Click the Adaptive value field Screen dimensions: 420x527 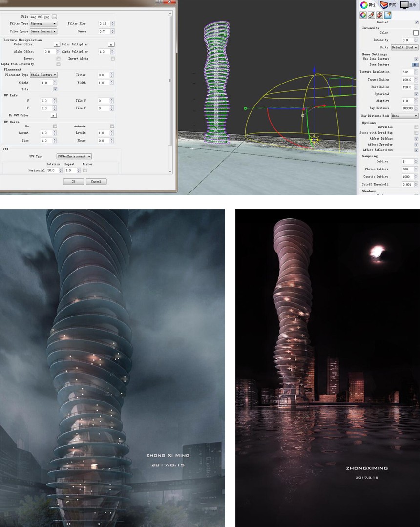(x=408, y=101)
